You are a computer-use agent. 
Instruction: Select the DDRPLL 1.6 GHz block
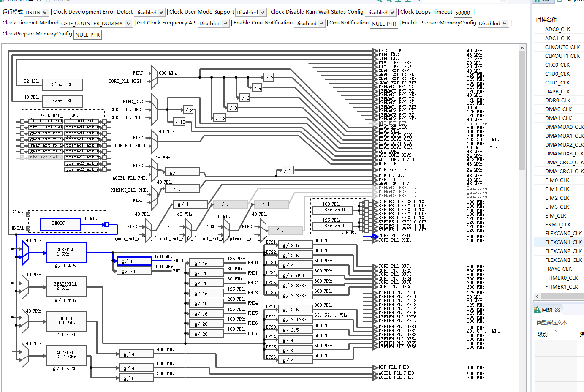point(66,321)
